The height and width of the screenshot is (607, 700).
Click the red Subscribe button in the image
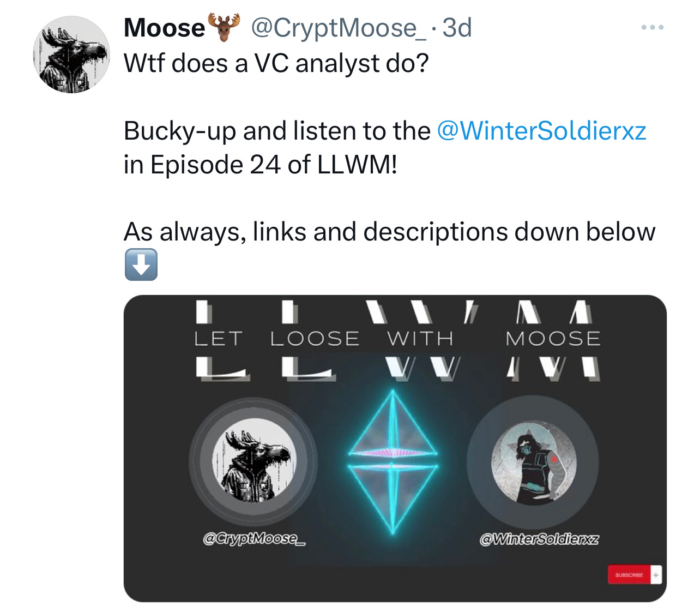[x=629, y=575]
